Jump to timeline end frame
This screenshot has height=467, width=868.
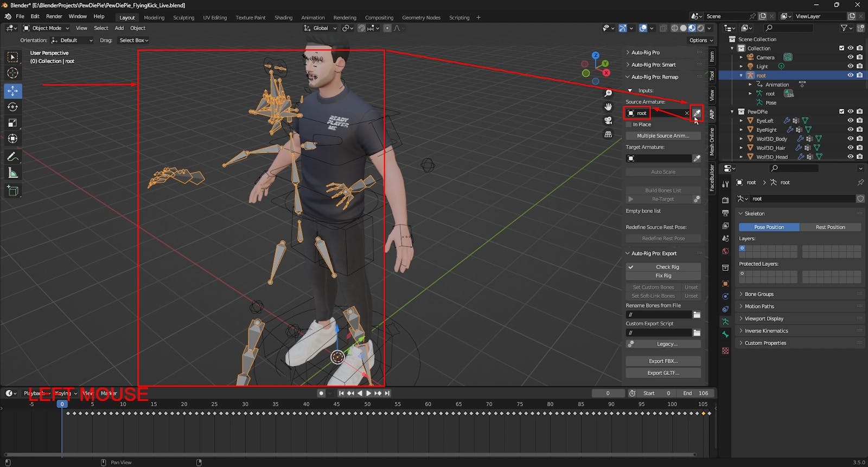387,393
